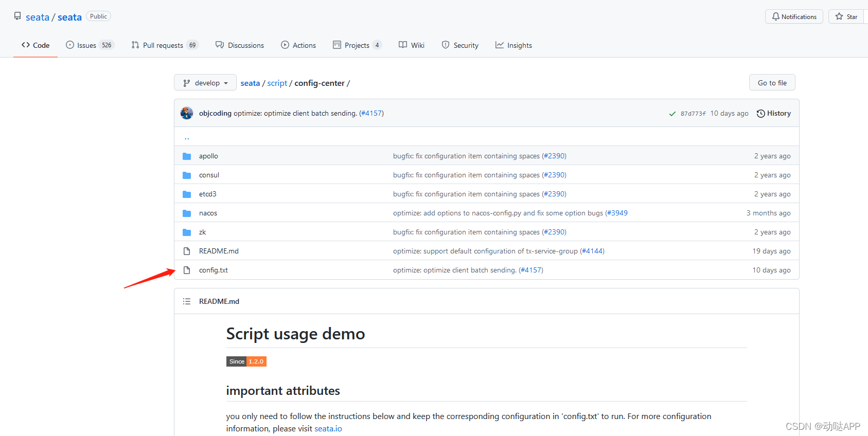Open the nacos folder
Image resolution: width=868 pixels, height=436 pixels.
(x=208, y=213)
